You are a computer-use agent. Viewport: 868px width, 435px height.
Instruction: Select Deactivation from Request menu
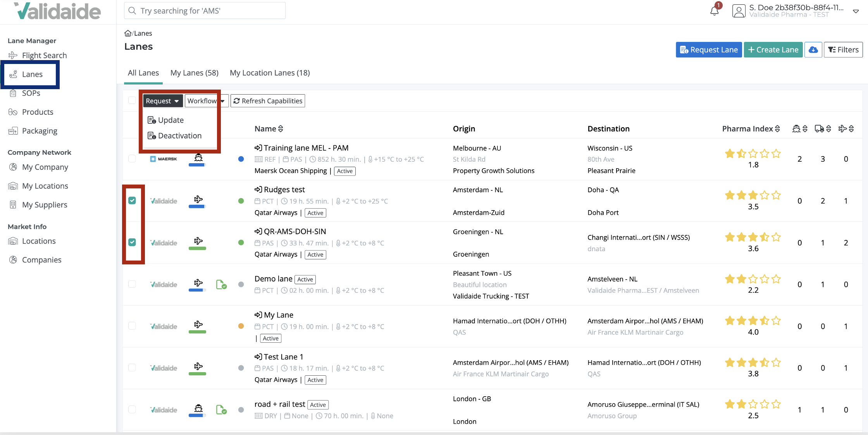[179, 136]
